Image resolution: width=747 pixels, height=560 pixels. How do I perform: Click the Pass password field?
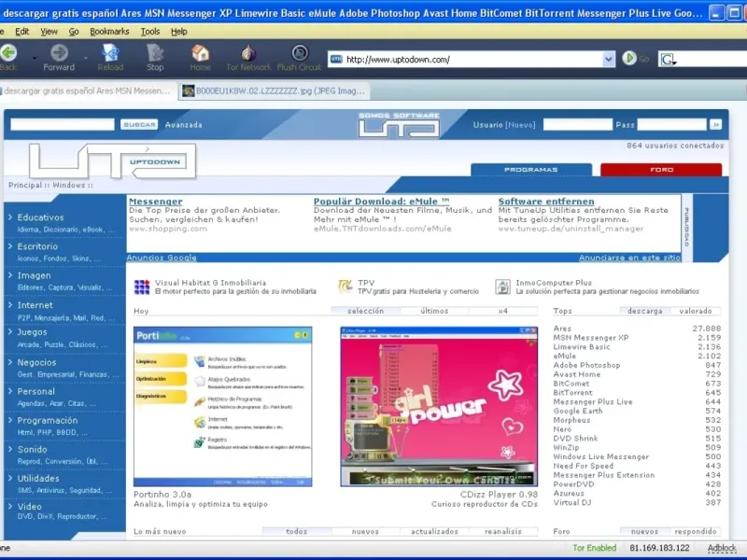[x=671, y=125]
